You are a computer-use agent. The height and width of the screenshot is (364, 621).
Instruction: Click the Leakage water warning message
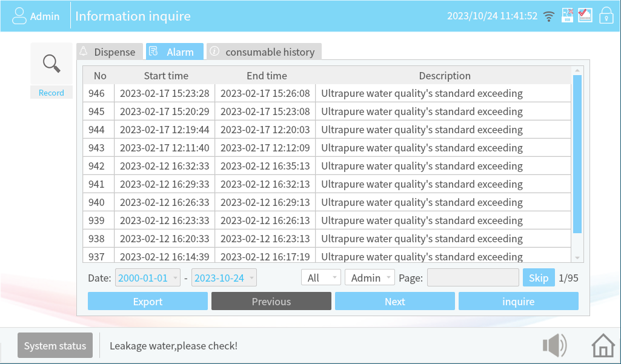173,346
